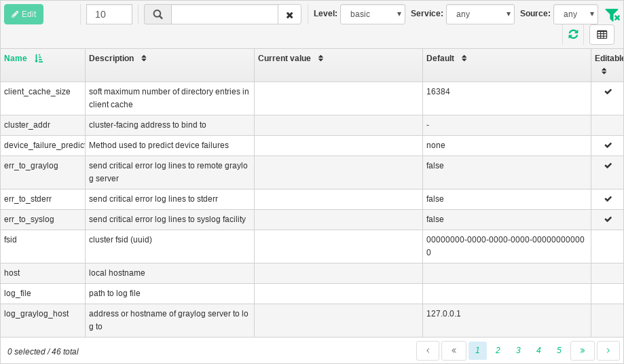Image resolution: width=624 pixels, height=364 pixels.
Task: Go to page 2 of results
Action: [x=498, y=350]
